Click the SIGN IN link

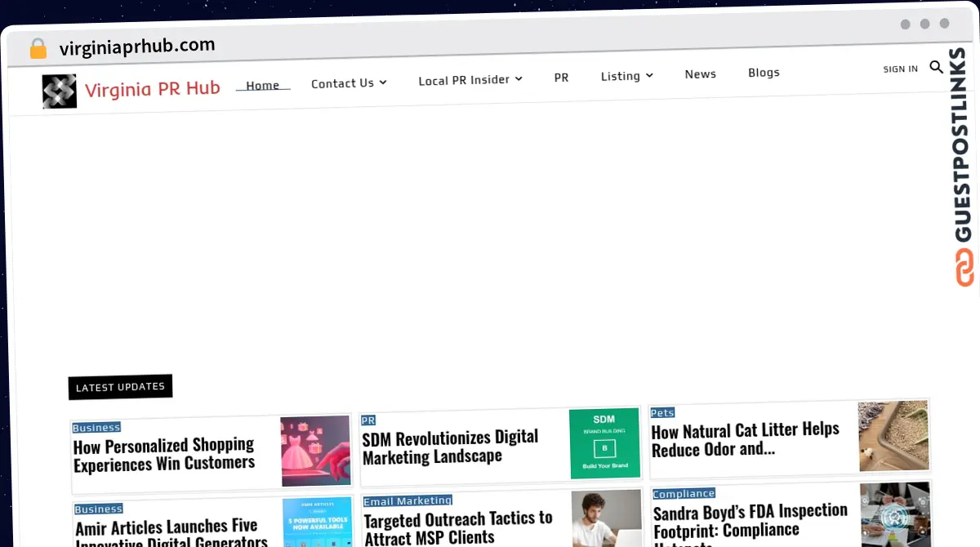point(900,69)
